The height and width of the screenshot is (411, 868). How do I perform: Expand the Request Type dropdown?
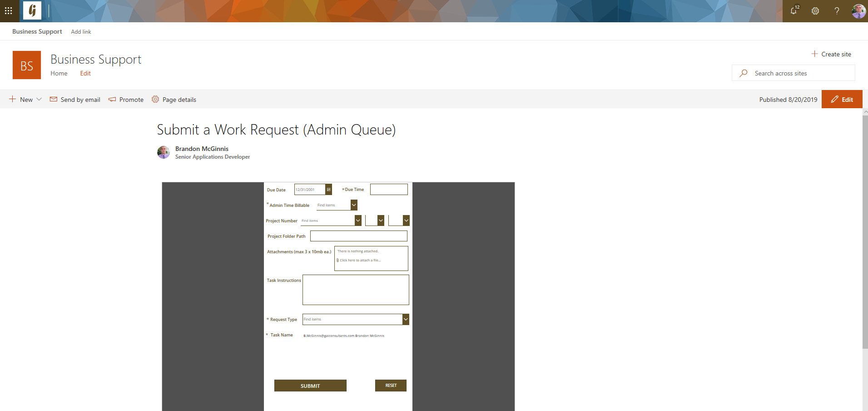coord(405,319)
